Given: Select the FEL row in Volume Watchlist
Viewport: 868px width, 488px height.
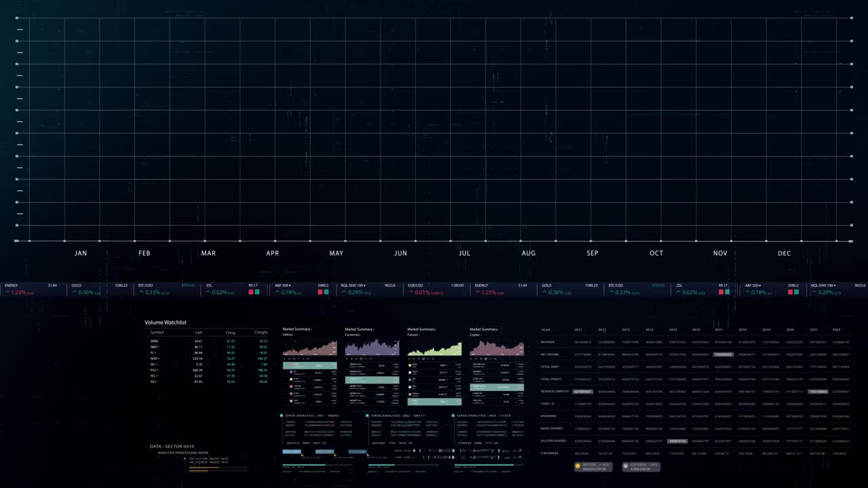Looking at the screenshot, I should tap(208, 375).
